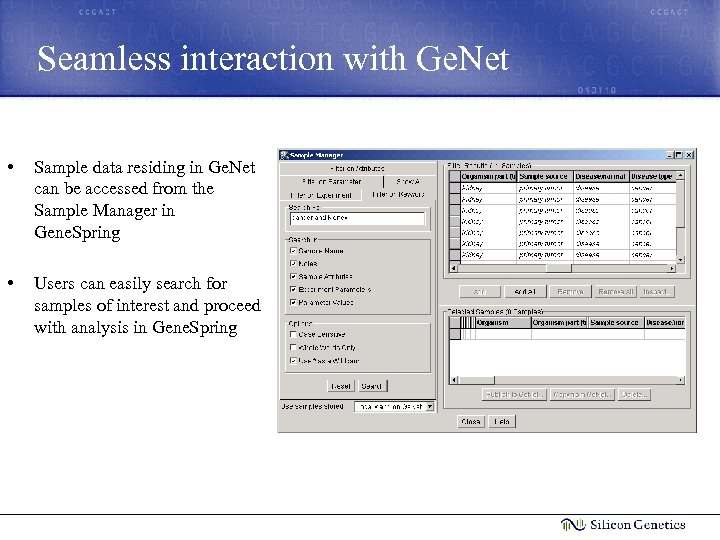Select the first row header in filter results
Image resolution: width=720 pixels, height=540 pixels.
coord(455,188)
